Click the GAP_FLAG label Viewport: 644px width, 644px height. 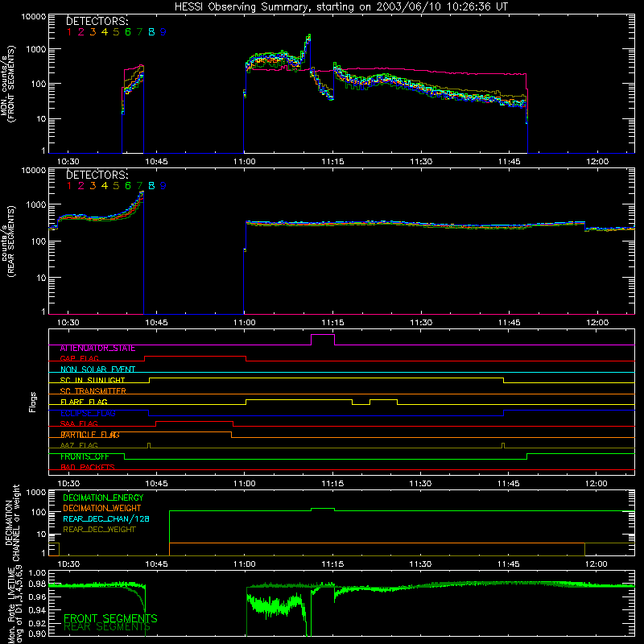[79, 358]
